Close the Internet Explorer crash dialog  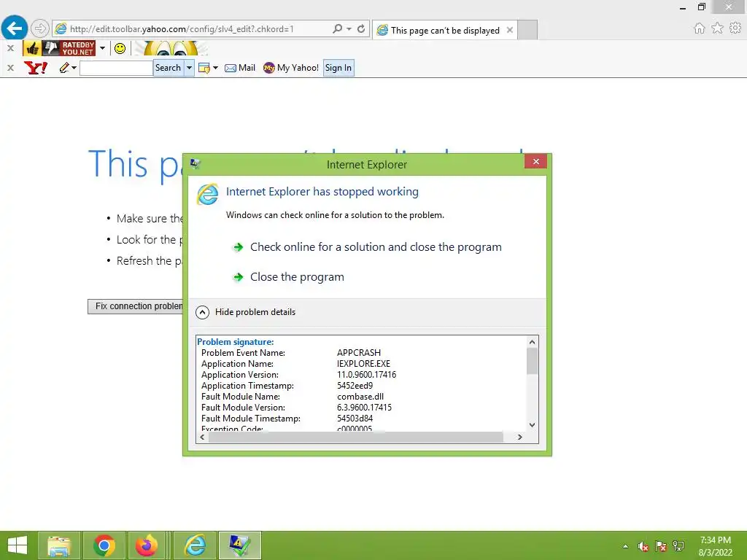pyautogui.click(x=535, y=161)
